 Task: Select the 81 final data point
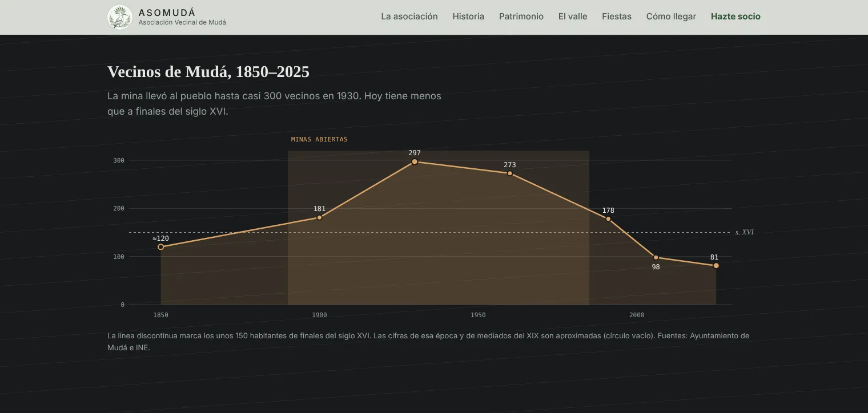point(716,266)
